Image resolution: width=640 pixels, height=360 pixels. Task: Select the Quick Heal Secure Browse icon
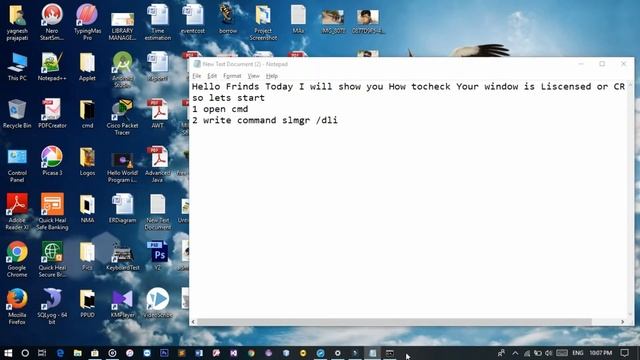(52, 260)
